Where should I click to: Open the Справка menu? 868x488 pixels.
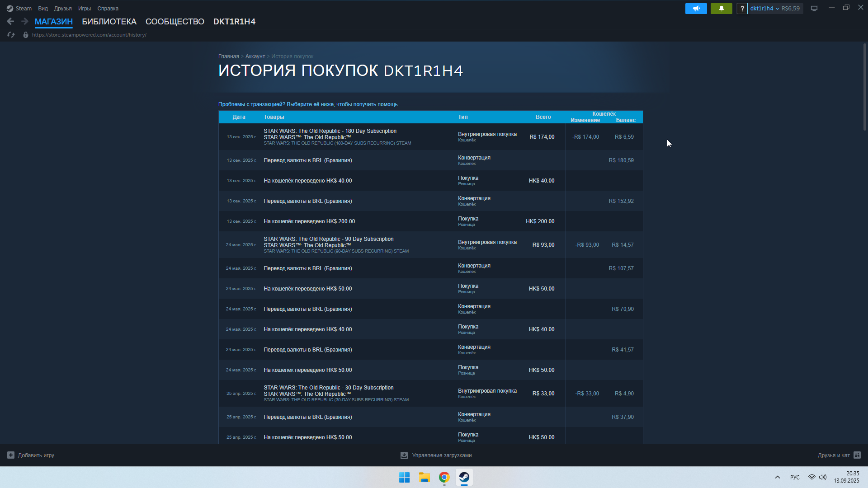click(x=108, y=9)
